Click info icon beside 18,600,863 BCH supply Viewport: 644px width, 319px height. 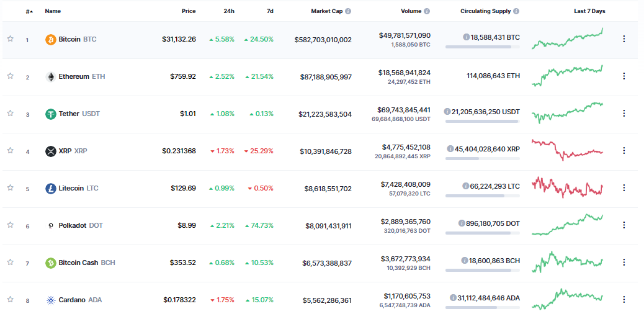(x=465, y=260)
